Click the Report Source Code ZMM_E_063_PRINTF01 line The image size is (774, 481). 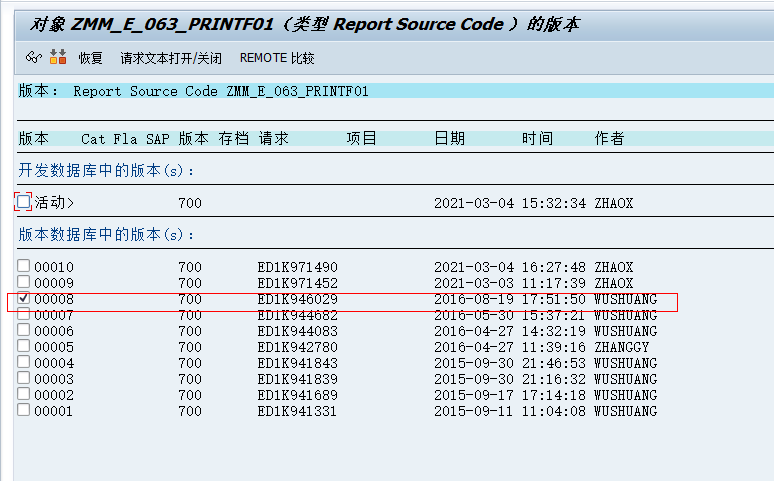click(221, 91)
